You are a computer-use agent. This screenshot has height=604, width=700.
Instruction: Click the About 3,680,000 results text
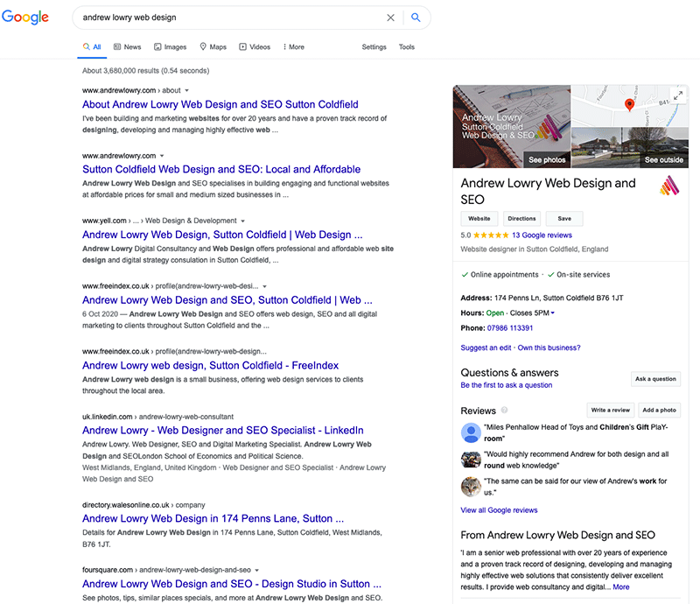(x=145, y=71)
